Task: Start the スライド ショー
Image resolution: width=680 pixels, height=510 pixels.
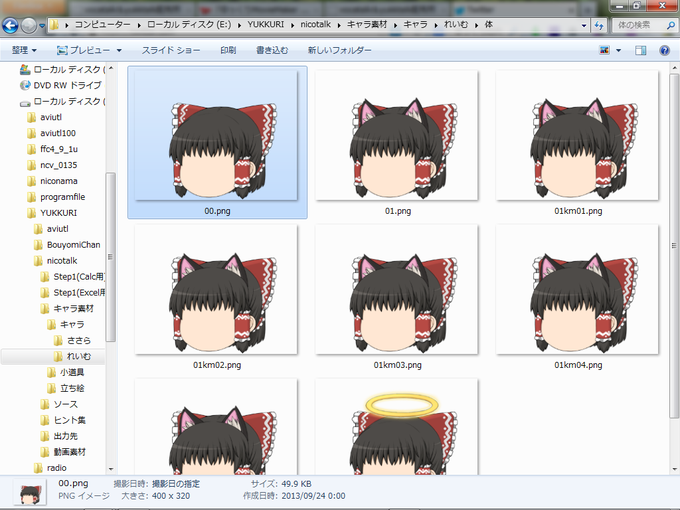Action: pyautogui.click(x=171, y=50)
